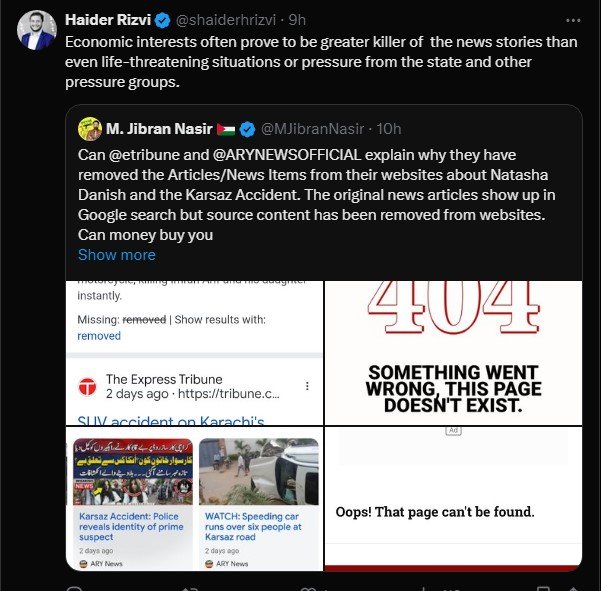Image resolution: width=601 pixels, height=591 pixels.
Task: Click the verified badge beside M. Jibran Nasir
Action: (x=249, y=127)
